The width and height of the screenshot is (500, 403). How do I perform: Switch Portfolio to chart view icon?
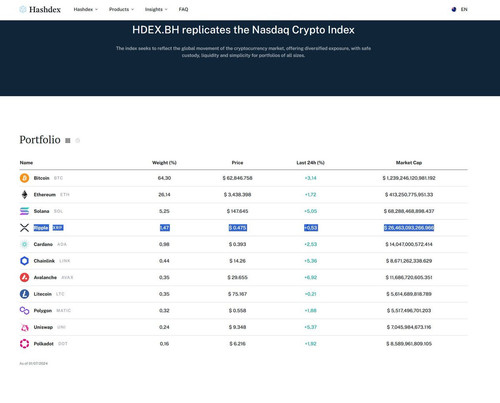(78, 141)
